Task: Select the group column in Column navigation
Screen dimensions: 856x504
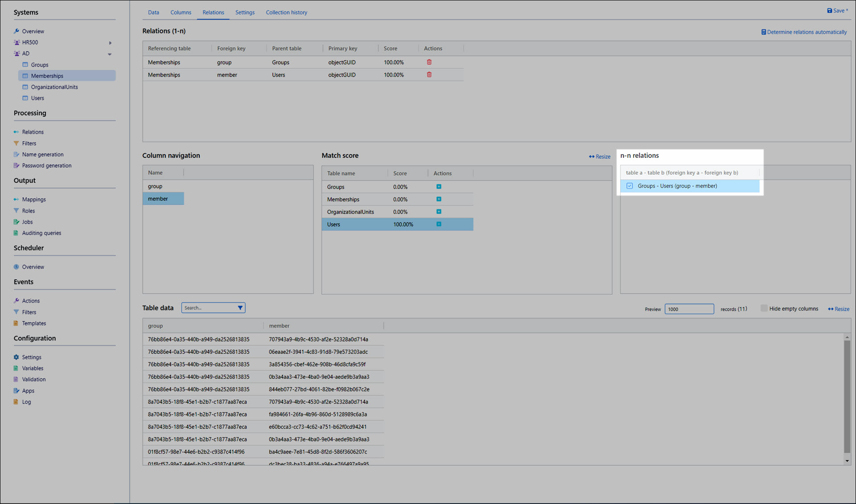Action: coord(155,186)
